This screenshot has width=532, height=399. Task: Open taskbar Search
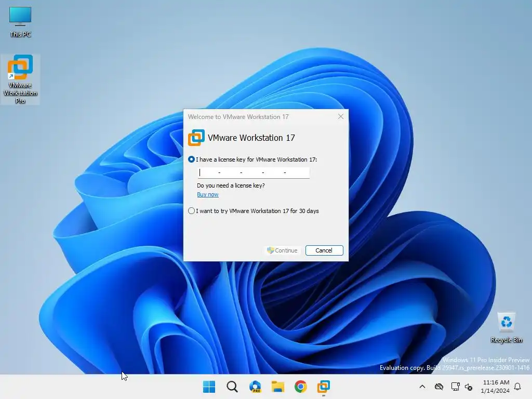[x=232, y=387]
